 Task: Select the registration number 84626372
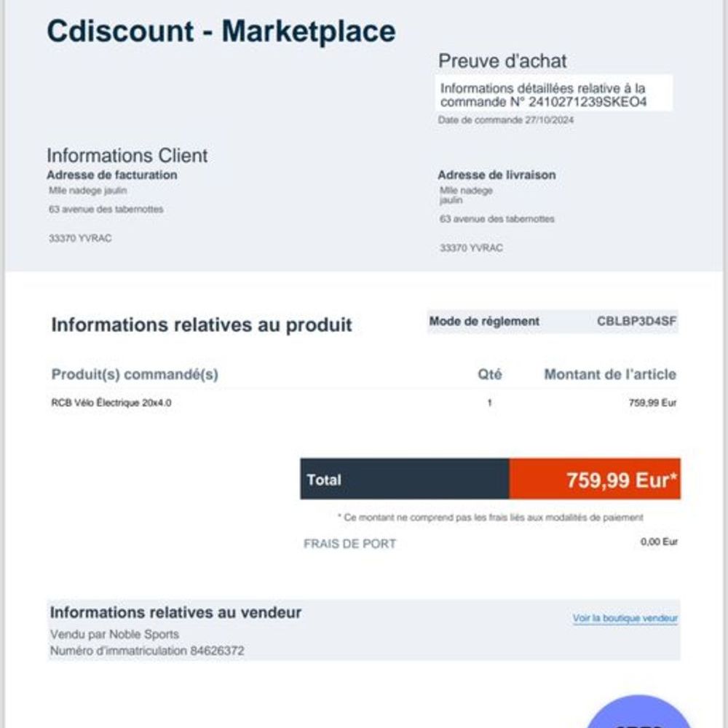[x=217, y=651]
